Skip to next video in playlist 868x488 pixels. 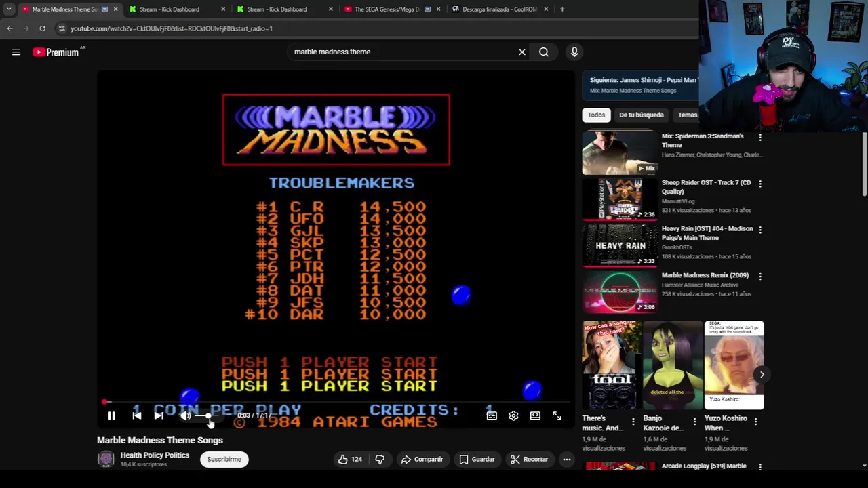pos(158,415)
